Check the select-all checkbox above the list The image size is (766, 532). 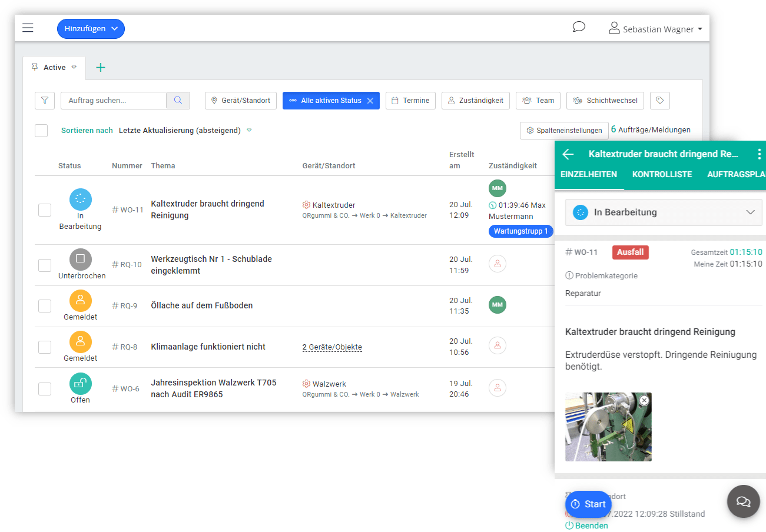41,130
